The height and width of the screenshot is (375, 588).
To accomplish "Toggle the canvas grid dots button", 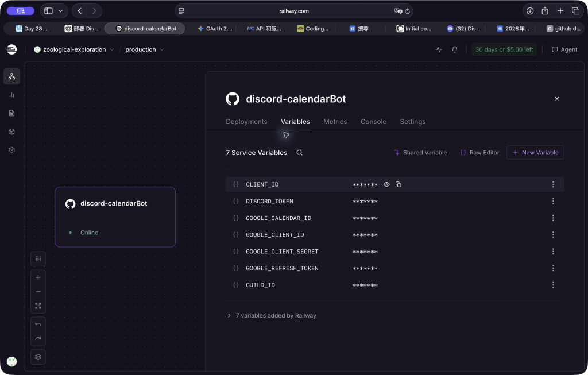I will coord(38,259).
